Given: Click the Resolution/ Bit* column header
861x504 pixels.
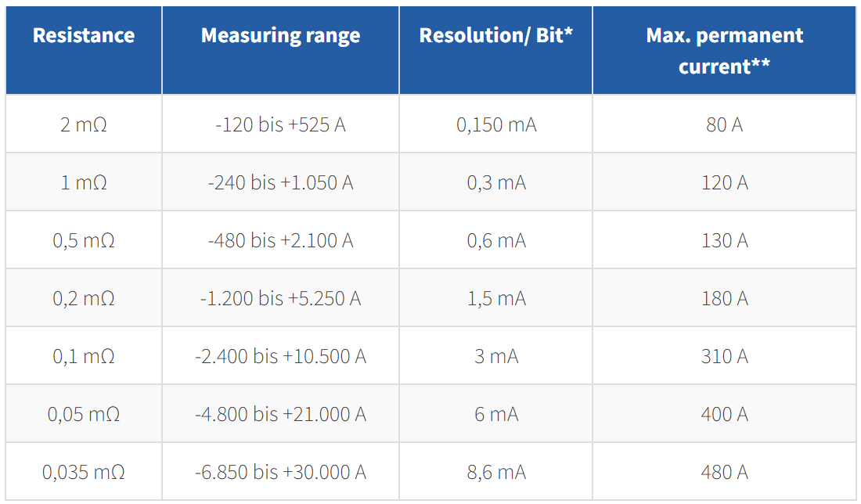Looking at the screenshot, I should pos(495,50).
